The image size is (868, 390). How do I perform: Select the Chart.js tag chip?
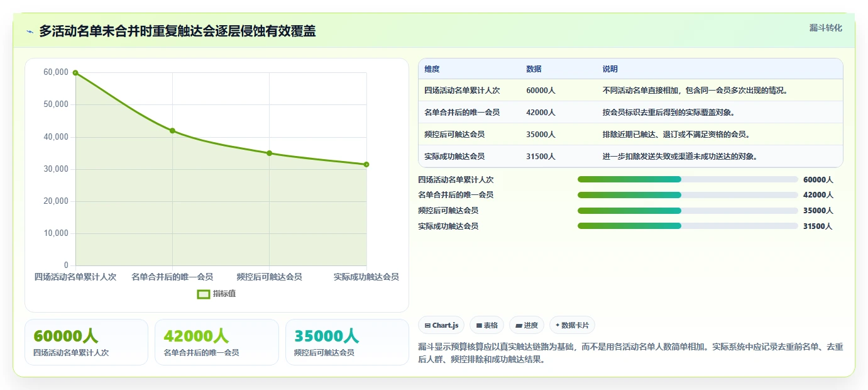point(441,325)
